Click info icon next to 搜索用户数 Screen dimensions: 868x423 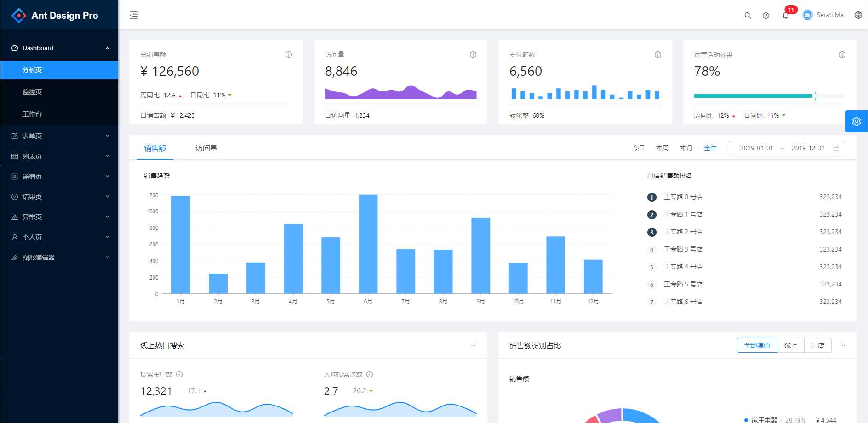[x=179, y=374]
